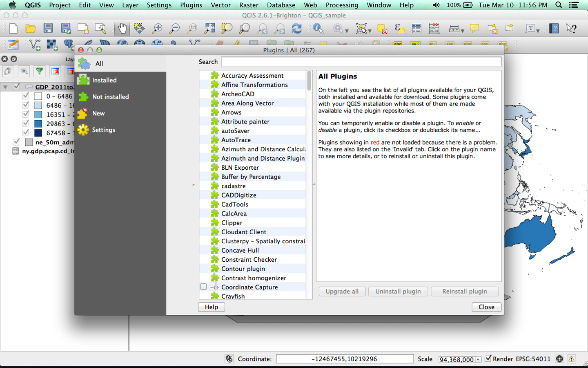
Task: Click the ne_50m_adm gray color swatch
Action: pyautogui.click(x=29, y=142)
